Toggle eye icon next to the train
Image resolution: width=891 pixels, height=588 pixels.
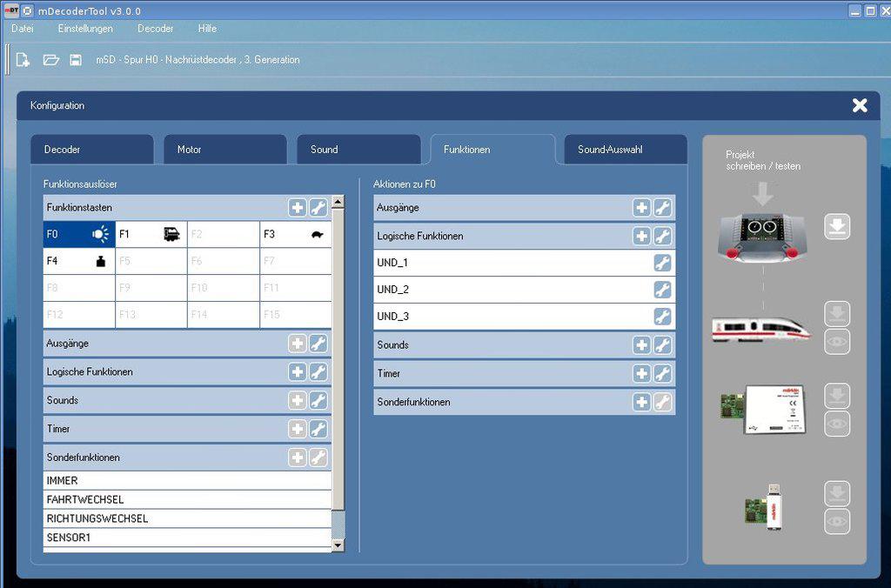click(837, 342)
